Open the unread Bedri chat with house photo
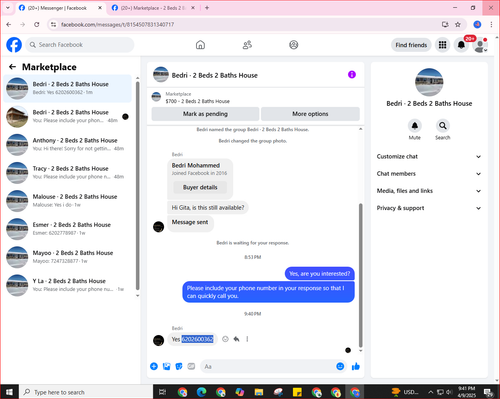Screen dimensions: 500x399 (x=68, y=116)
